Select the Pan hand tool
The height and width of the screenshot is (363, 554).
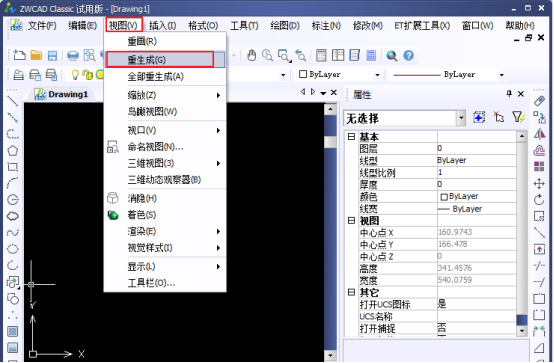click(252, 55)
